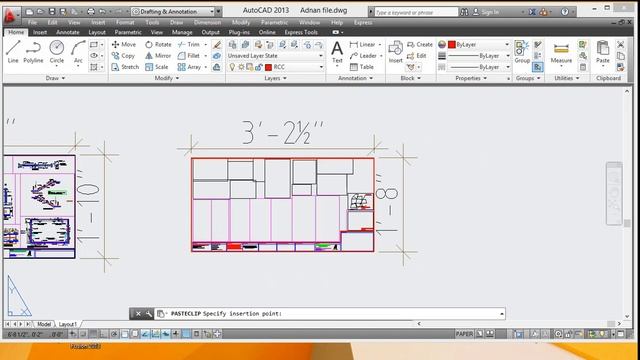Viewport: 640px width, 360px height.
Task: Click the Create block icon
Action: click(420, 44)
